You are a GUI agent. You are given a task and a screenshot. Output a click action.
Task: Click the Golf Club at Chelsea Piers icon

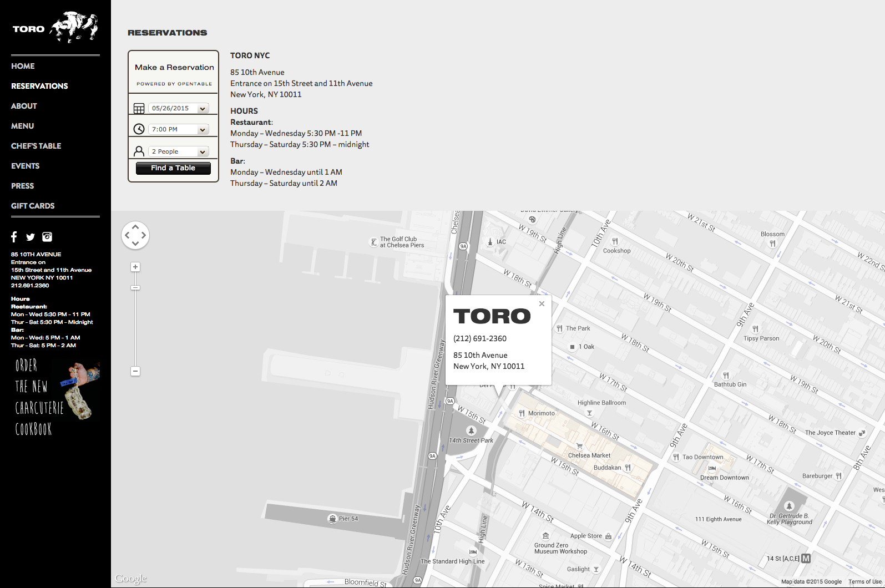[374, 242]
